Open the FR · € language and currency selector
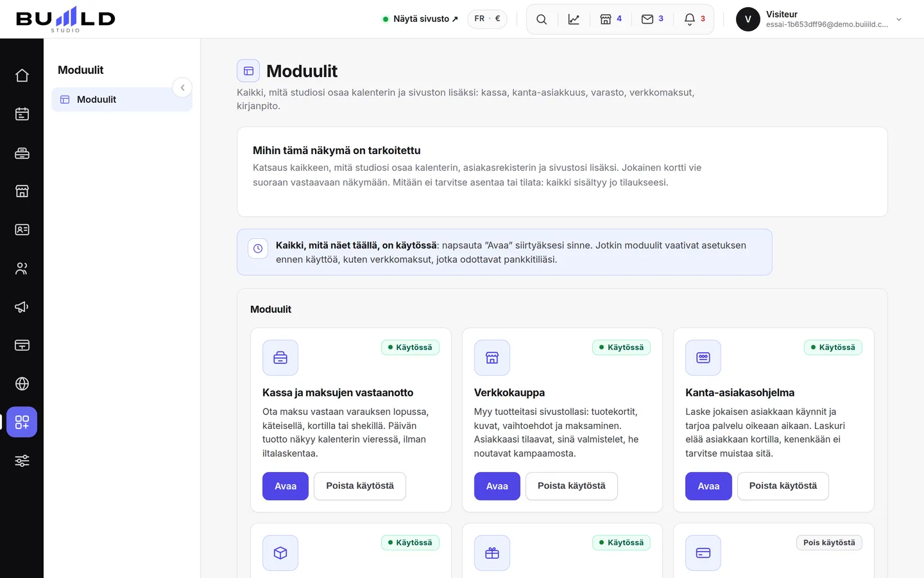This screenshot has width=924, height=578. 487,19
